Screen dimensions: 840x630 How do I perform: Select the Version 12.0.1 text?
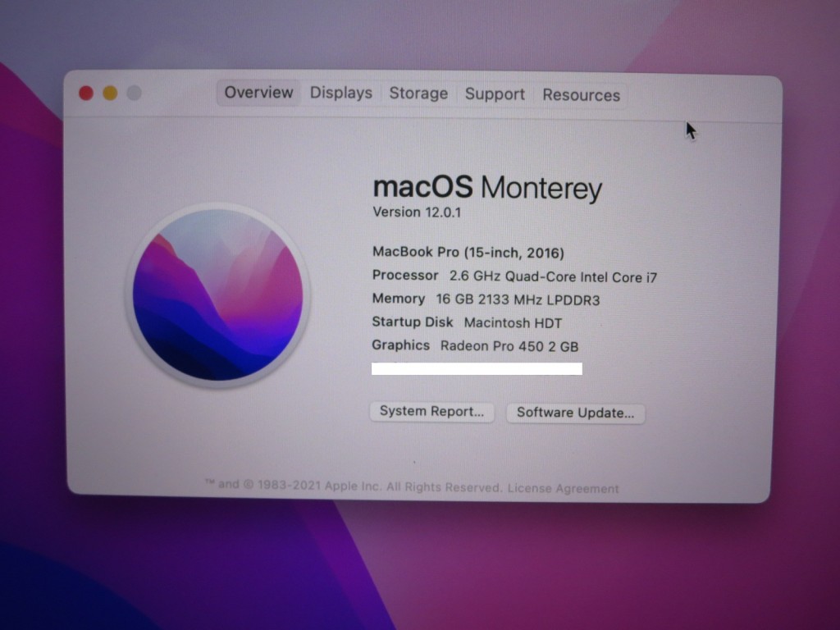pos(417,212)
